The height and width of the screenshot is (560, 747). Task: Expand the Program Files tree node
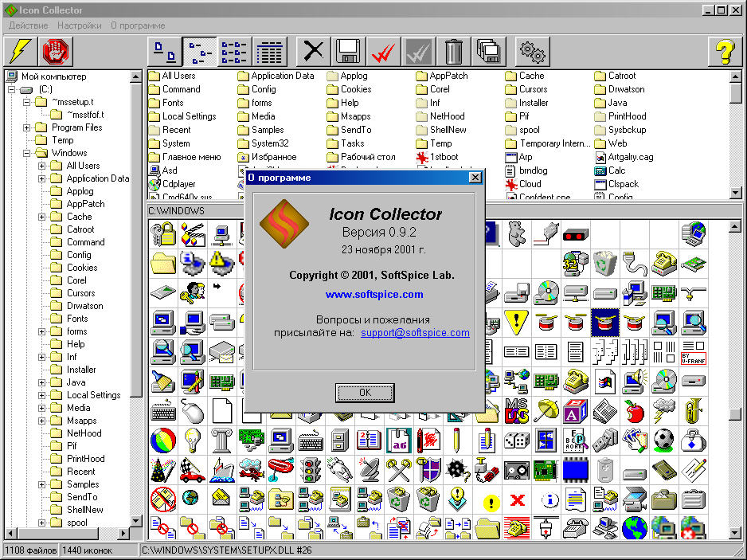(x=27, y=127)
